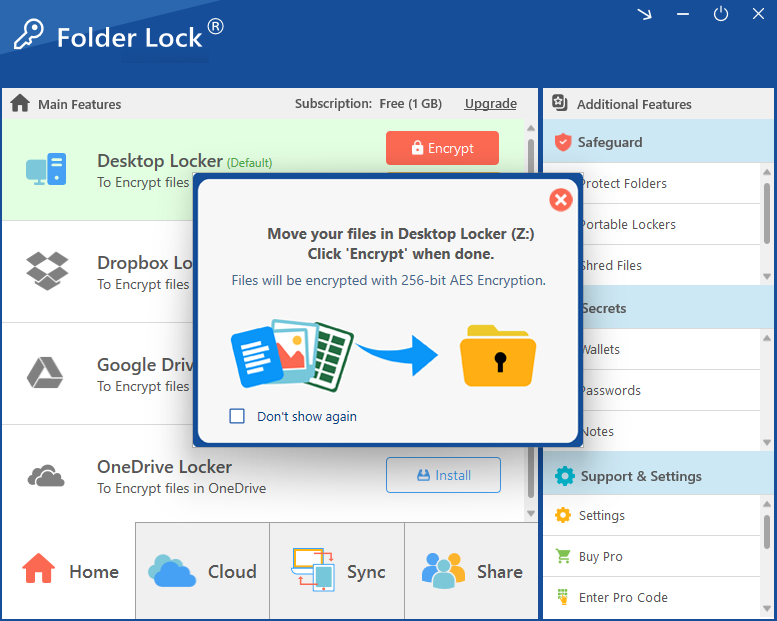This screenshot has height=621, width=777.
Task: Click lockers list scrollbar up arrow
Action: click(531, 128)
